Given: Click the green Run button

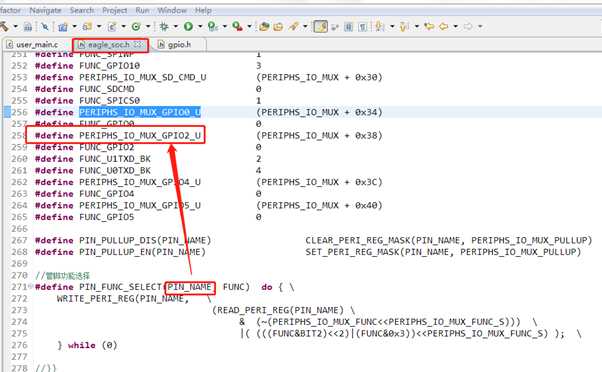Looking at the screenshot, I should (x=188, y=26).
